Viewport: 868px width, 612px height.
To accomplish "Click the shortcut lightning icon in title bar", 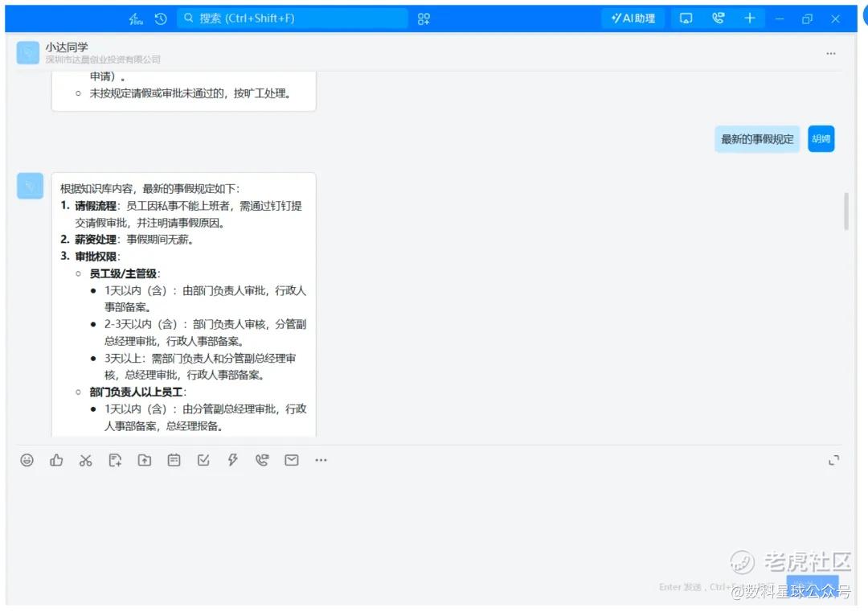I will (136, 18).
